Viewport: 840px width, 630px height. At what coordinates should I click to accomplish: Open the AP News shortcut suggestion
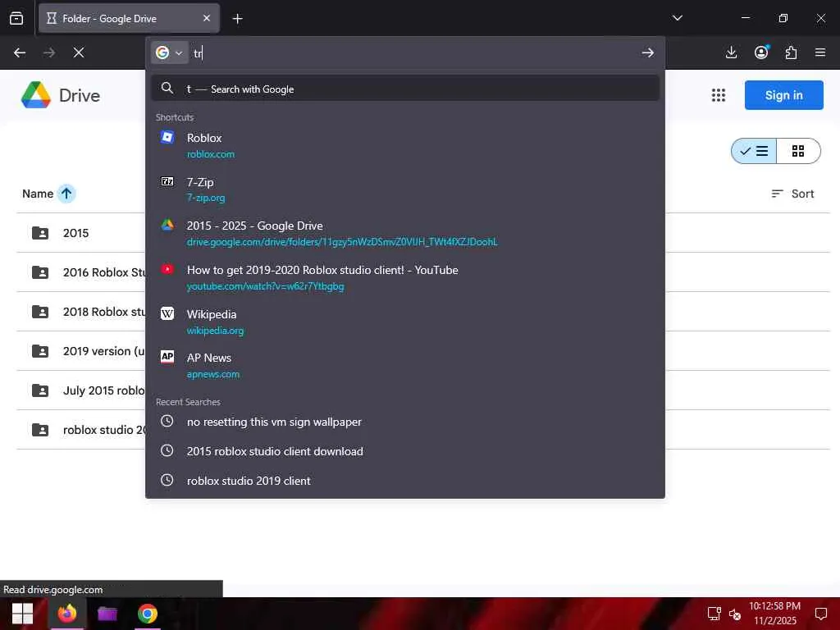click(x=405, y=366)
